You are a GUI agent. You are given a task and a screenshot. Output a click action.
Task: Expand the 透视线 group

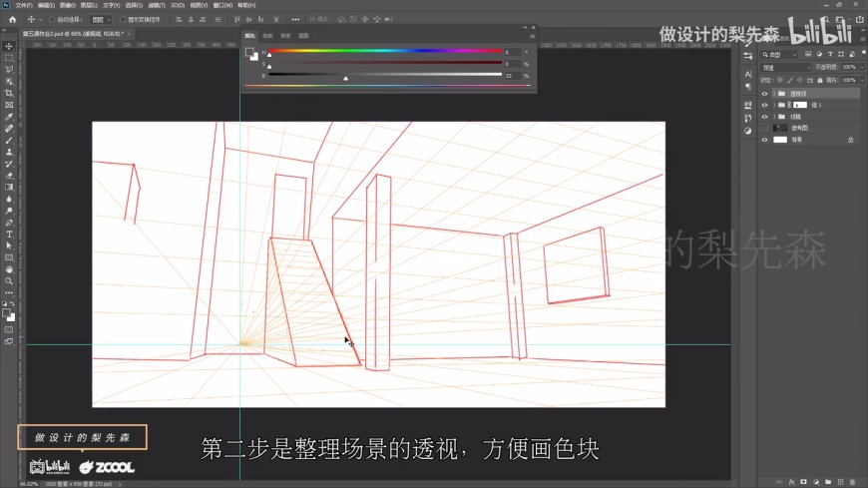(x=774, y=94)
